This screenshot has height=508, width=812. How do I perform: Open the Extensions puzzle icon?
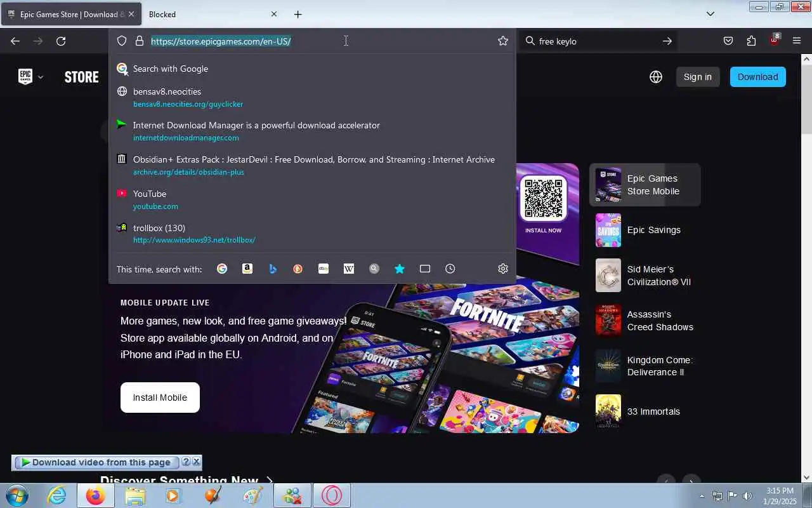(x=751, y=41)
